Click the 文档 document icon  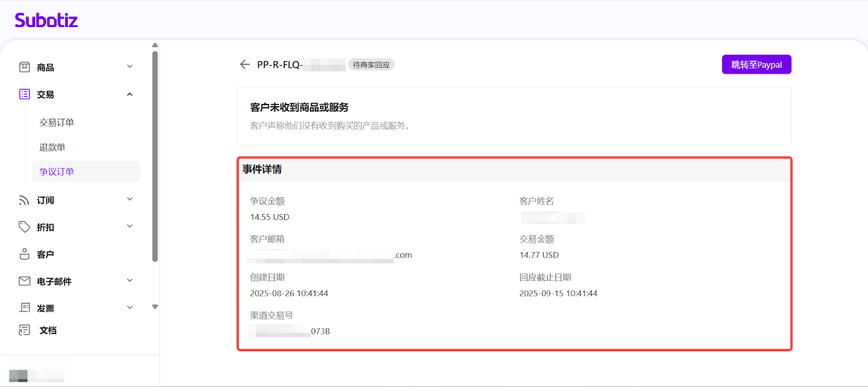tap(24, 330)
